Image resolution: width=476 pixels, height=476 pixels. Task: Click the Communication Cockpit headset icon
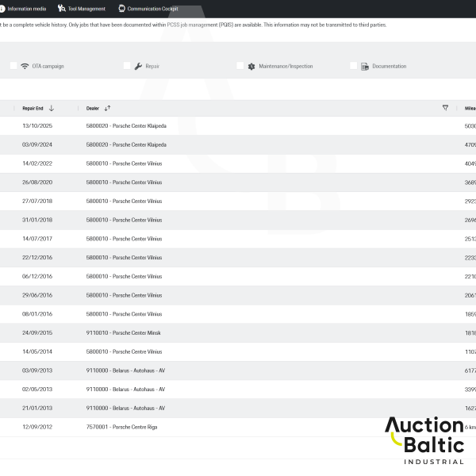pyautogui.click(x=121, y=9)
